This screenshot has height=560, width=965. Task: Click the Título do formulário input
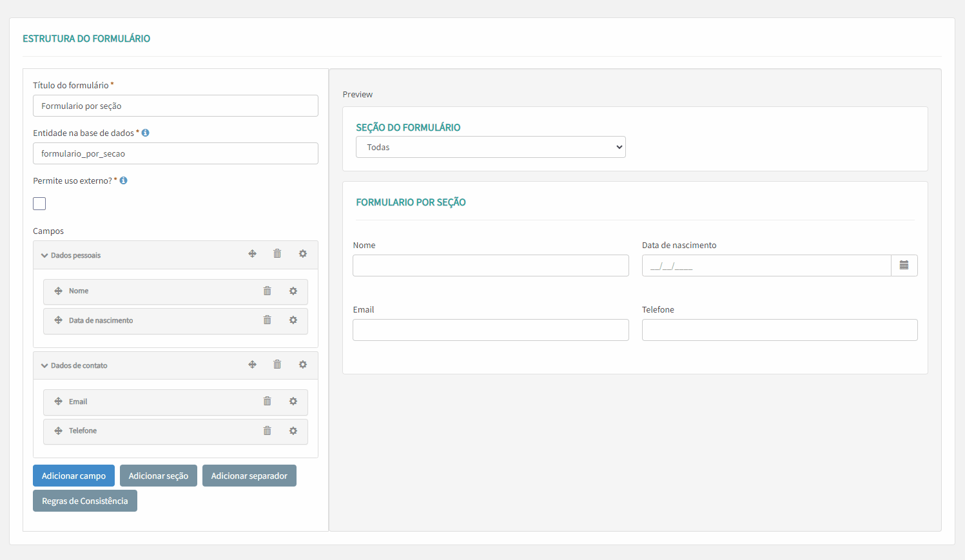click(175, 106)
